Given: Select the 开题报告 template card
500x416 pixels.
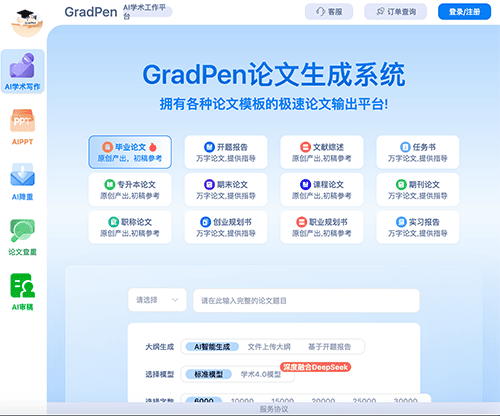Looking at the screenshot, I should coord(226,152).
